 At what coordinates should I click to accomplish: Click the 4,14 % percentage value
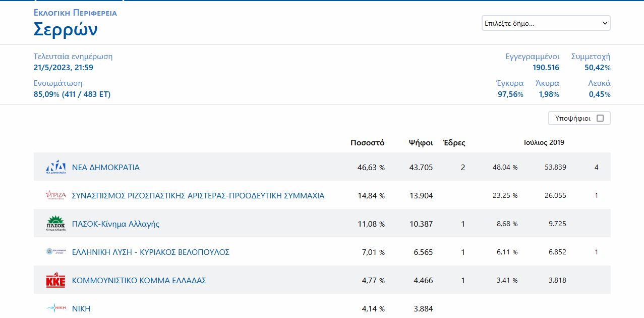point(374,309)
